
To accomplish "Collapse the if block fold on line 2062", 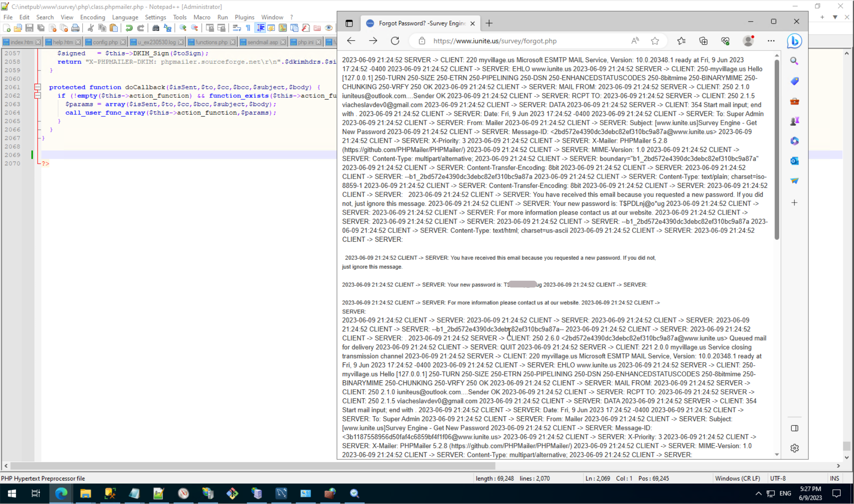I will tap(38, 96).
